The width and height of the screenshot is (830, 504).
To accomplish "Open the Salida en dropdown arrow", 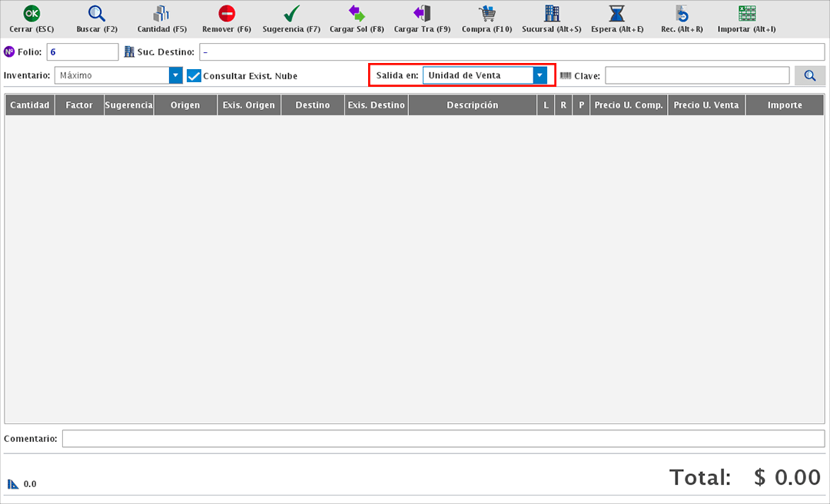I will point(540,75).
